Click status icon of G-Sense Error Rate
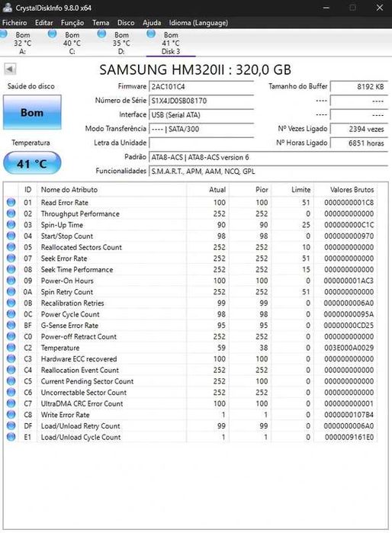392x533 pixels. click(x=11, y=326)
